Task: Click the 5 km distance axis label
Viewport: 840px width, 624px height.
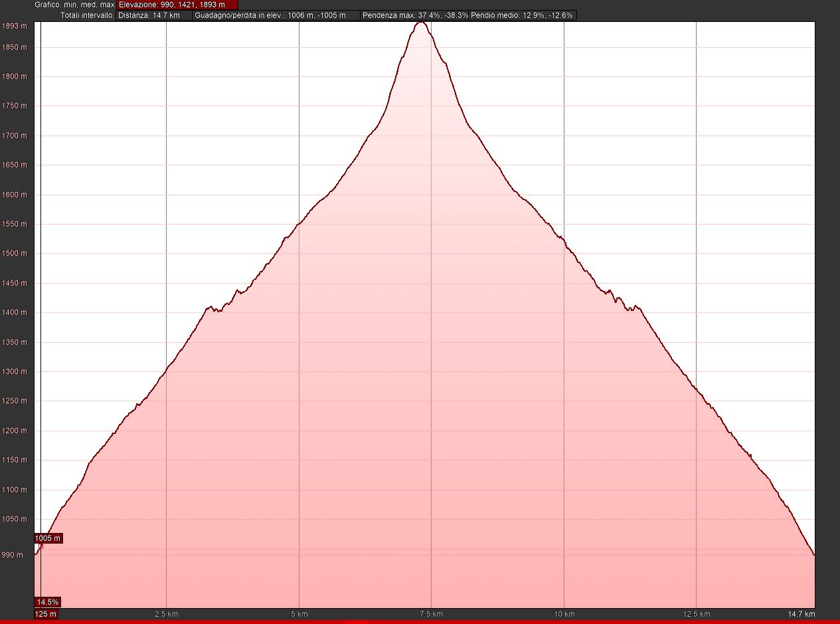Action: point(299,614)
